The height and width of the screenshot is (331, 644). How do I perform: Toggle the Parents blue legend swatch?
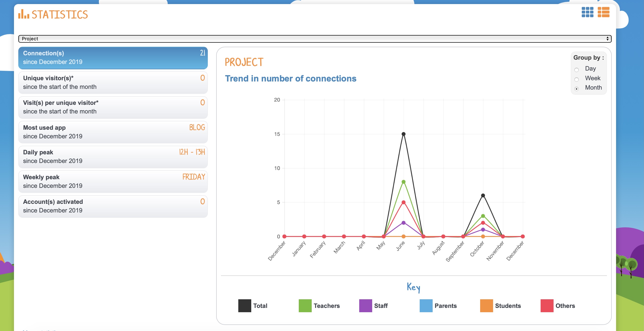pyautogui.click(x=426, y=306)
